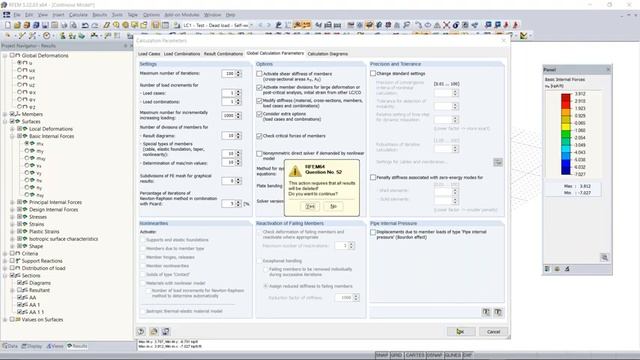
Task: Enable Activate shear stiffness of members
Action: 259,74
